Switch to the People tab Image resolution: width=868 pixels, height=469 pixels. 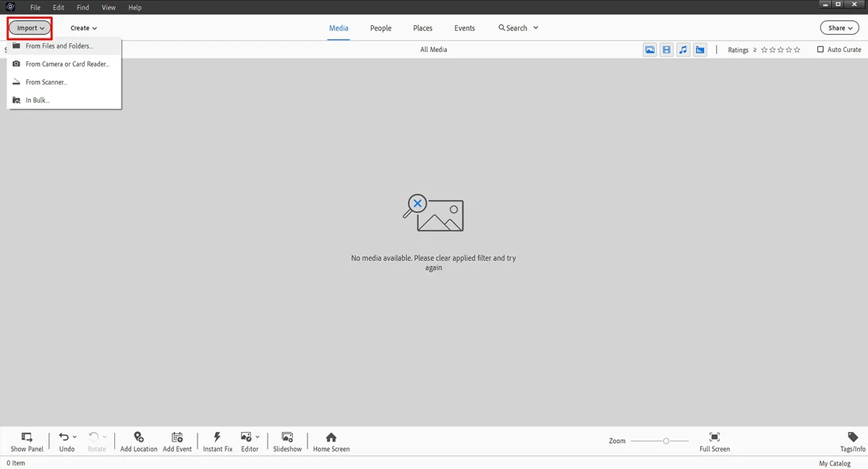[380, 28]
